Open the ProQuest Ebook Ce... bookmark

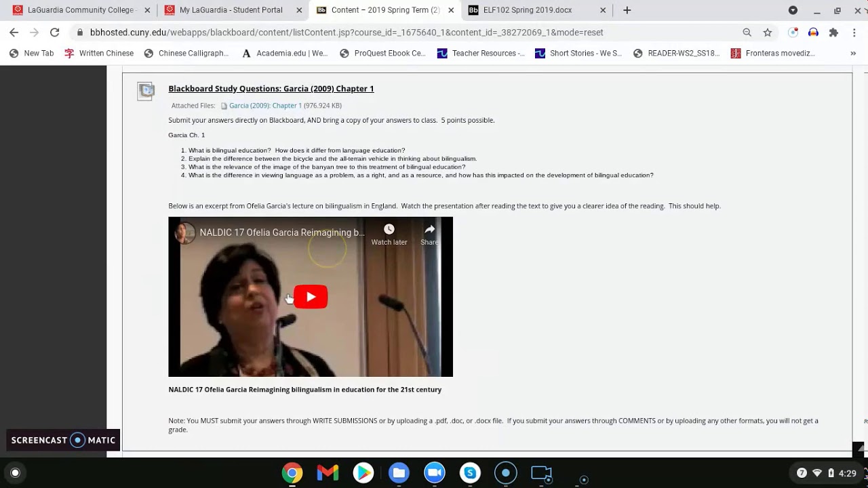(382, 54)
